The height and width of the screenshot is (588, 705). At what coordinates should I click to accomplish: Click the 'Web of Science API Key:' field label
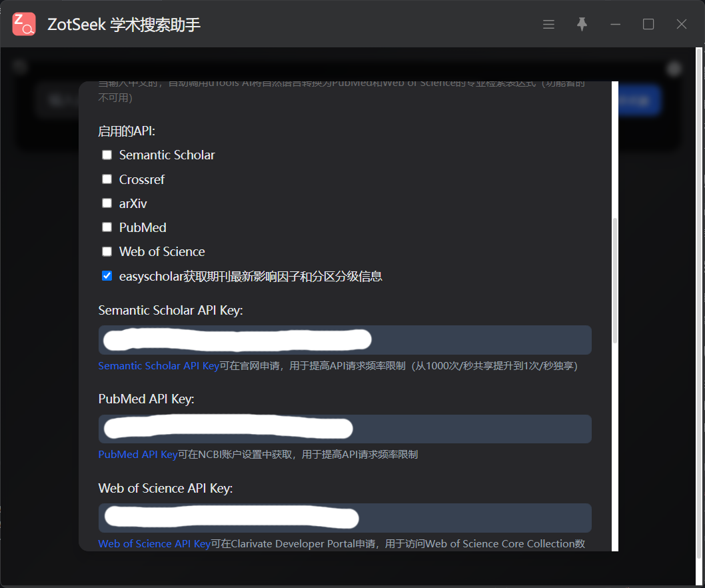pos(165,488)
